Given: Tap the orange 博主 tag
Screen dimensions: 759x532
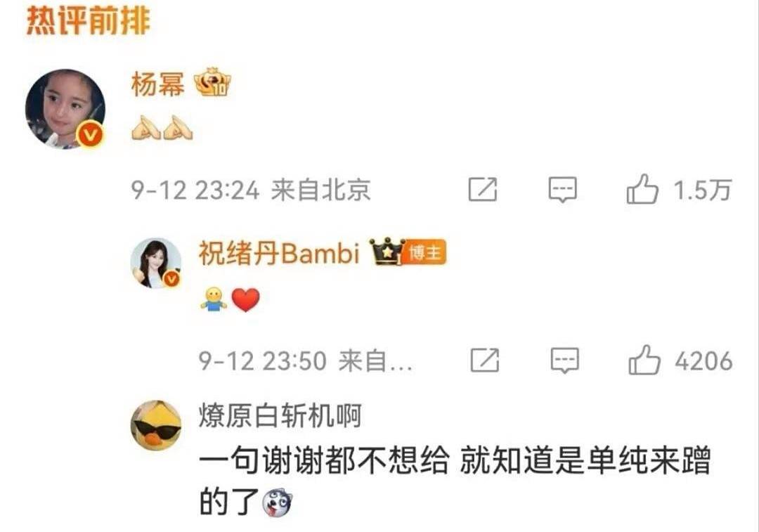Looking at the screenshot, I should click(425, 252).
